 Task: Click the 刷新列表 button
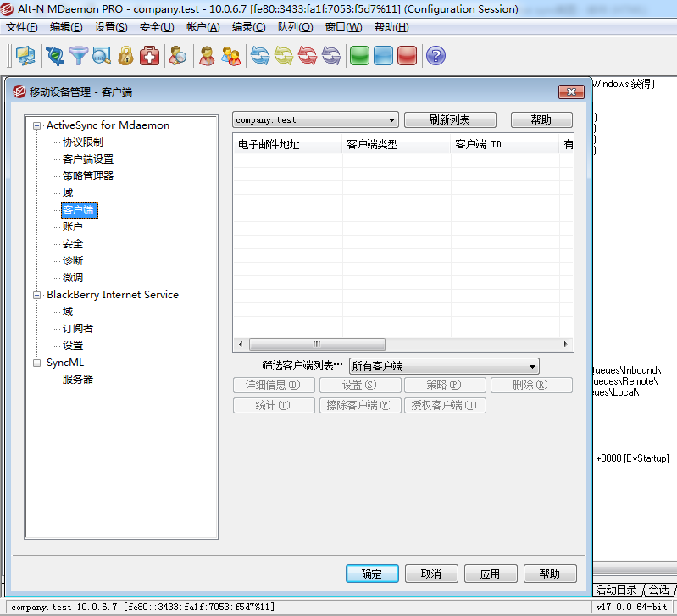coord(449,120)
